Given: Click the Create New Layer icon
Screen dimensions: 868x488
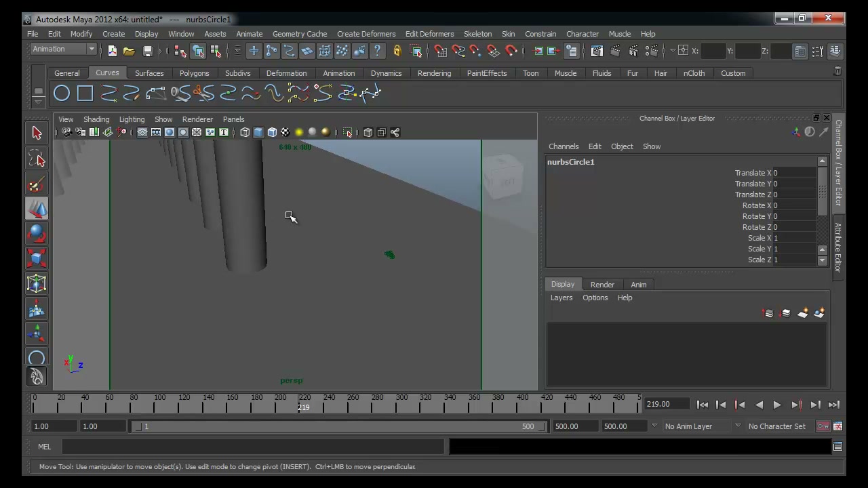Looking at the screenshot, I should (x=802, y=313).
